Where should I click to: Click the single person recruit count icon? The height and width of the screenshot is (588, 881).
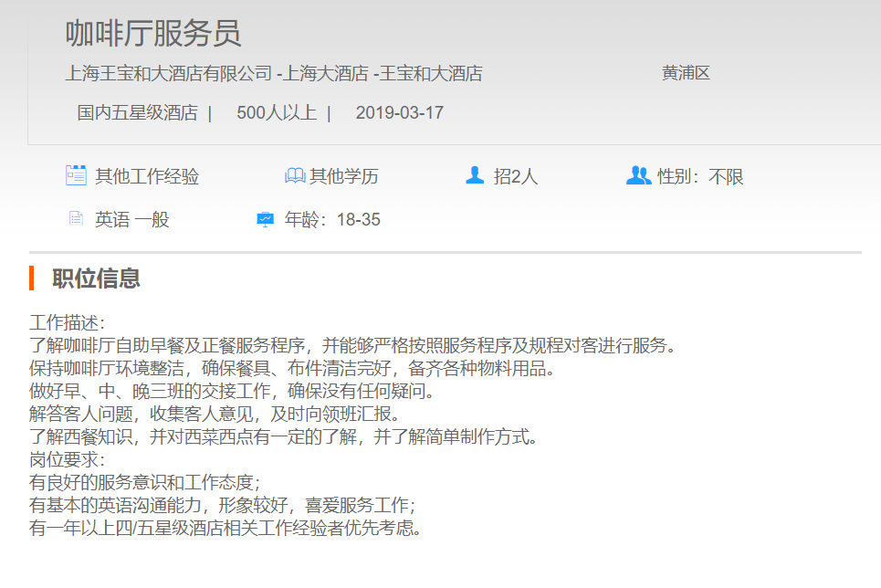pyautogui.click(x=475, y=175)
